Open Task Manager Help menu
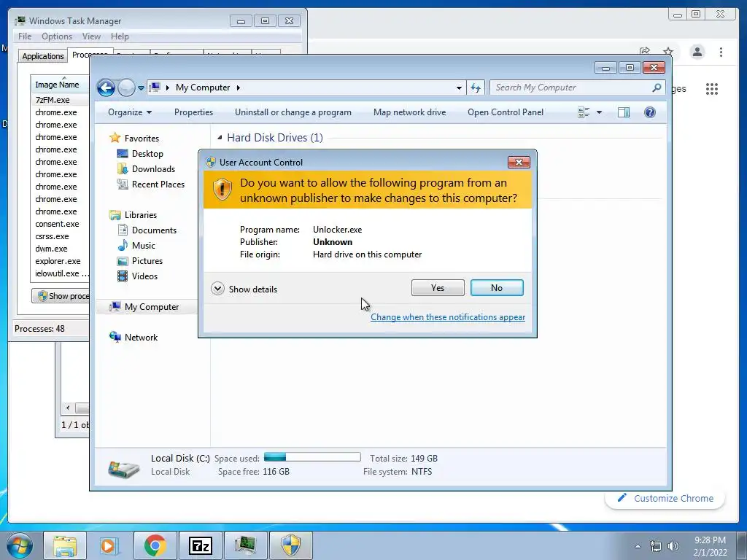747x560 pixels. click(120, 36)
